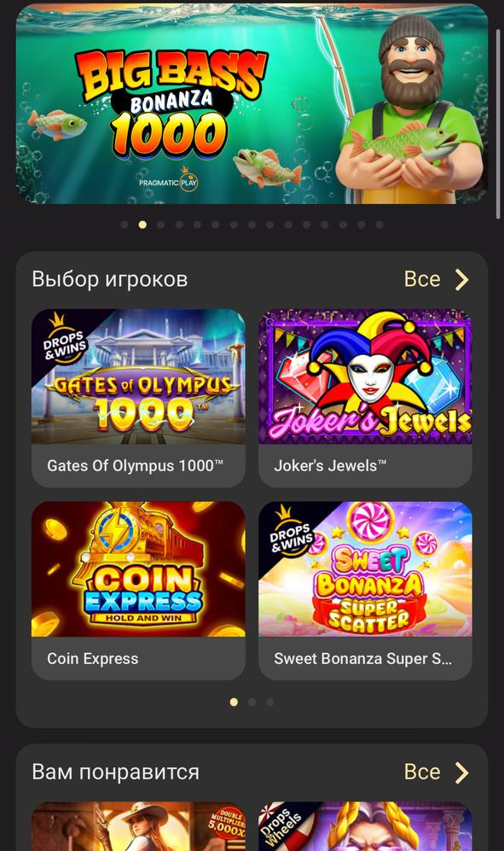Click 'Все' link in Выбор игроков
The image size is (504, 851).
[x=422, y=279]
